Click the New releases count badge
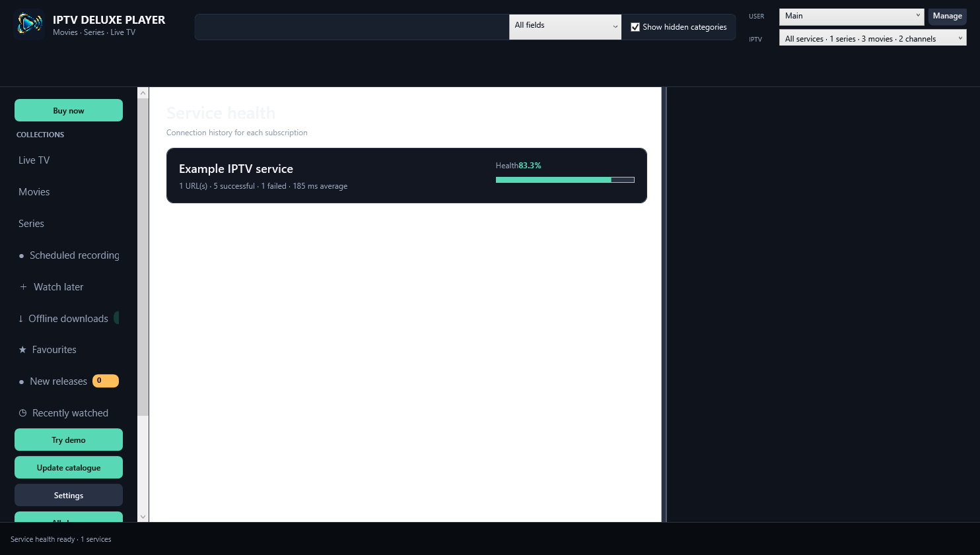The width and height of the screenshot is (980, 555). point(106,381)
